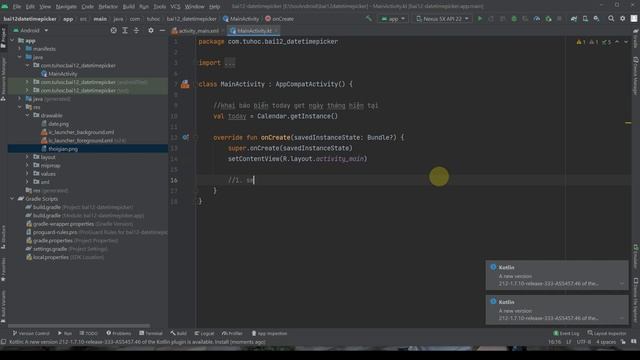640x360 pixels.
Task: Select date.png in the project tree
Action: click(x=55, y=124)
